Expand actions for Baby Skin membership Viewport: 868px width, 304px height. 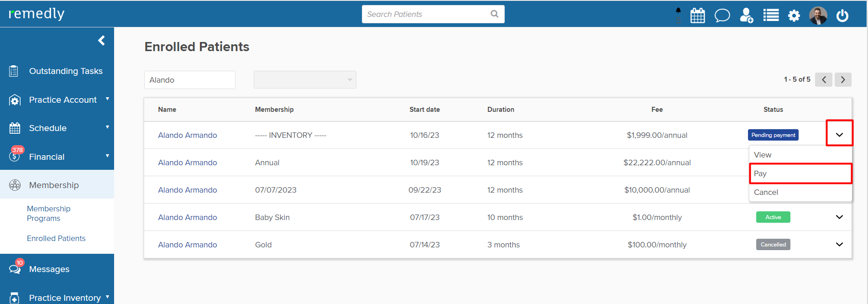tap(839, 217)
